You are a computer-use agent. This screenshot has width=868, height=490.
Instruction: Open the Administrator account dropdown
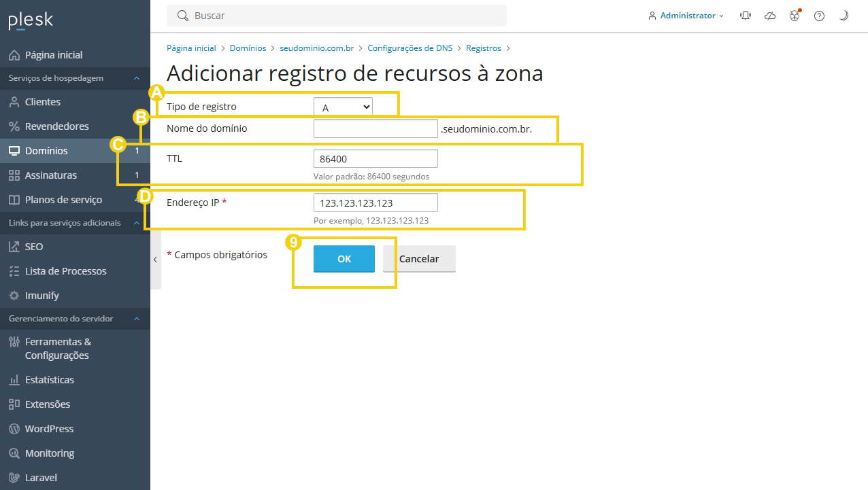686,15
